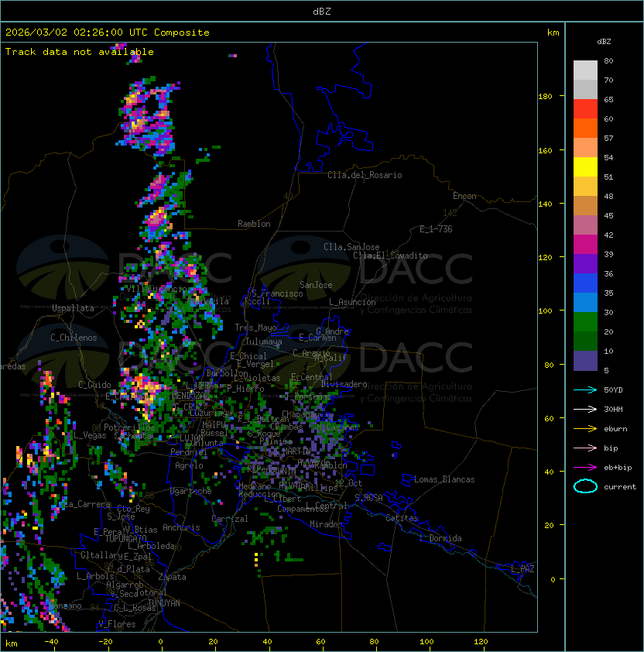This screenshot has width=644, height=652.
Task: Click the 'Track data not available' message
Action: (80, 52)
